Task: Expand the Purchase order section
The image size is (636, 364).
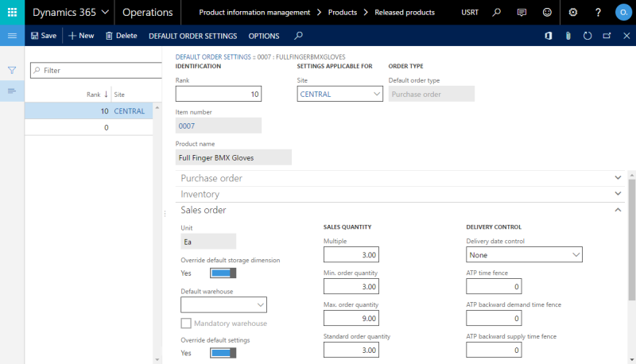Action: (400, 178)
